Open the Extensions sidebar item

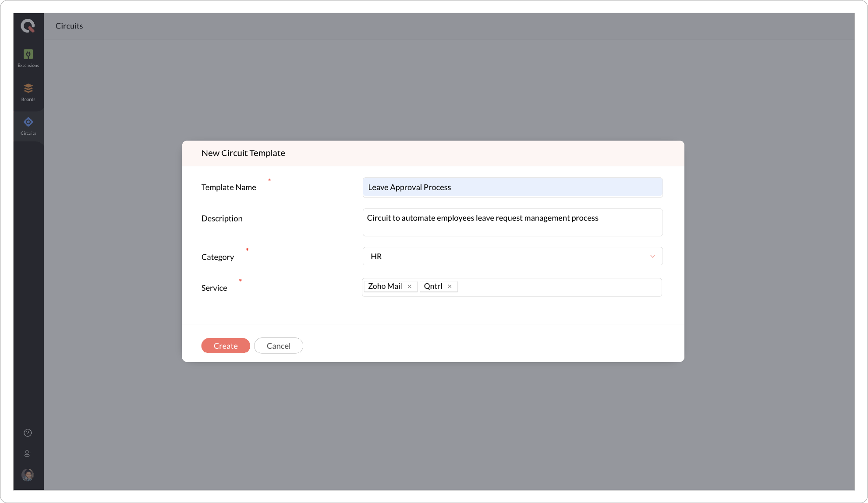(28, 58)
